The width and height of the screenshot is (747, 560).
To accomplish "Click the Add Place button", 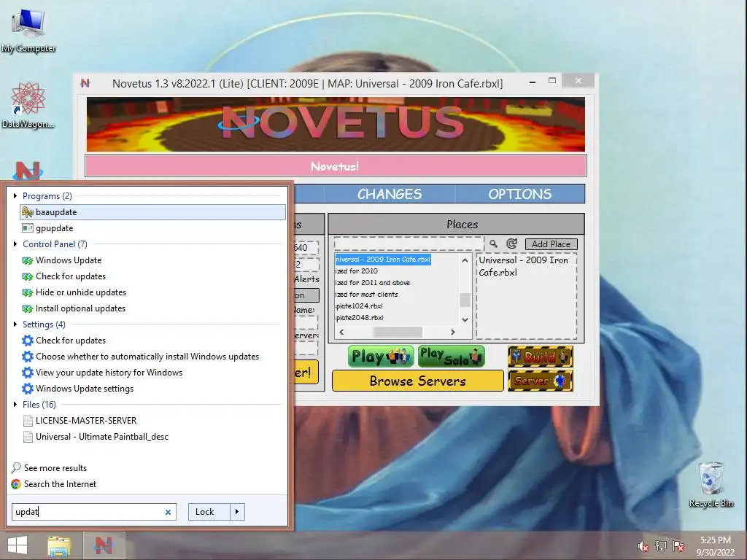I will (x=551, y=244).
